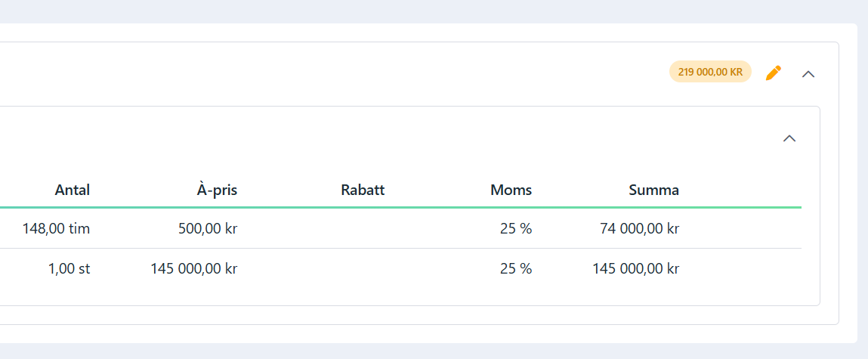Select 145 000,00 kr in the Summa column
Screen dimensions: 868x359
(636, 269)
